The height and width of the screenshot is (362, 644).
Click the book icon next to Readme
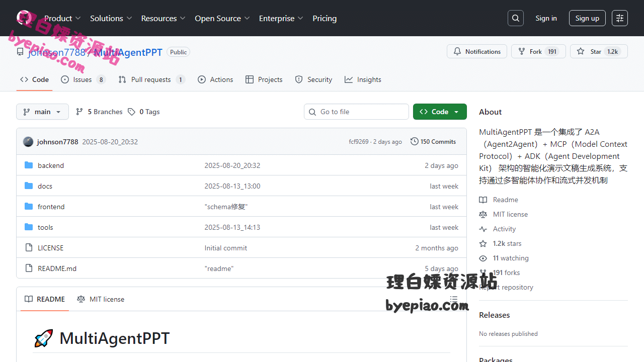coord(483,200)
